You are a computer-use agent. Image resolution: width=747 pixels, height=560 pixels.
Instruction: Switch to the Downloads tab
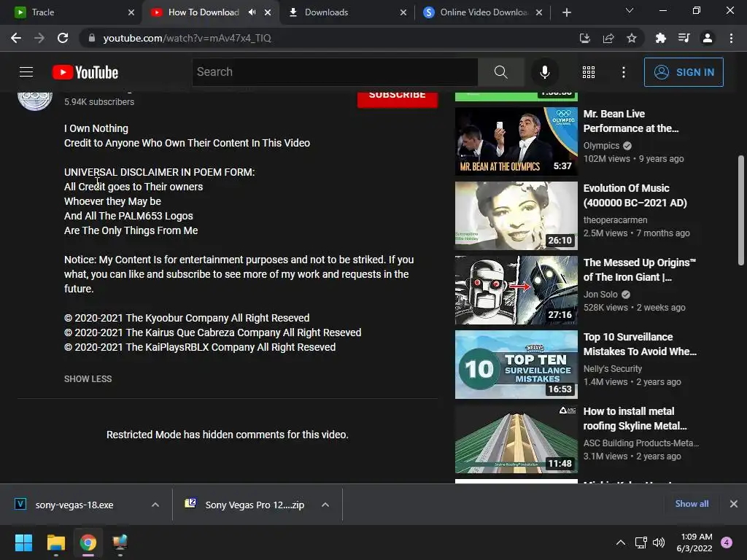coord(347,12)
